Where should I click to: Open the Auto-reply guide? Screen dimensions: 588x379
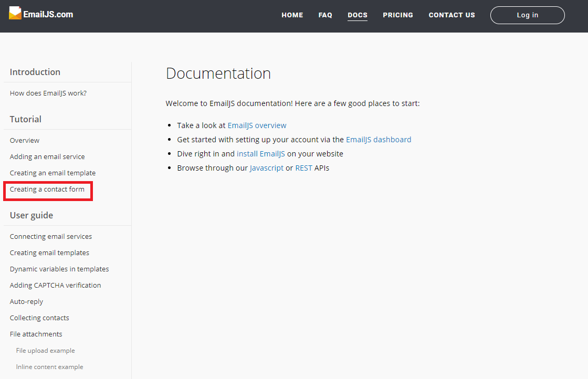(26, 301)
